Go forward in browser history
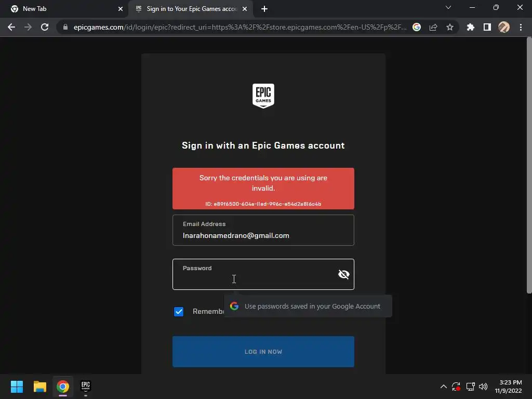The width and height of the screenshot is (532, 399). (x=28, y=27)
